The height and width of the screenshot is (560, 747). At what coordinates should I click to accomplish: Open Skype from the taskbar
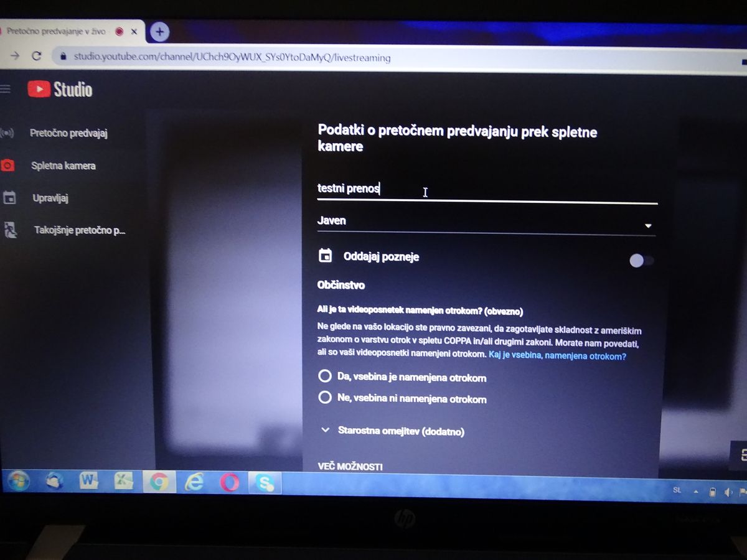(265, 483)
